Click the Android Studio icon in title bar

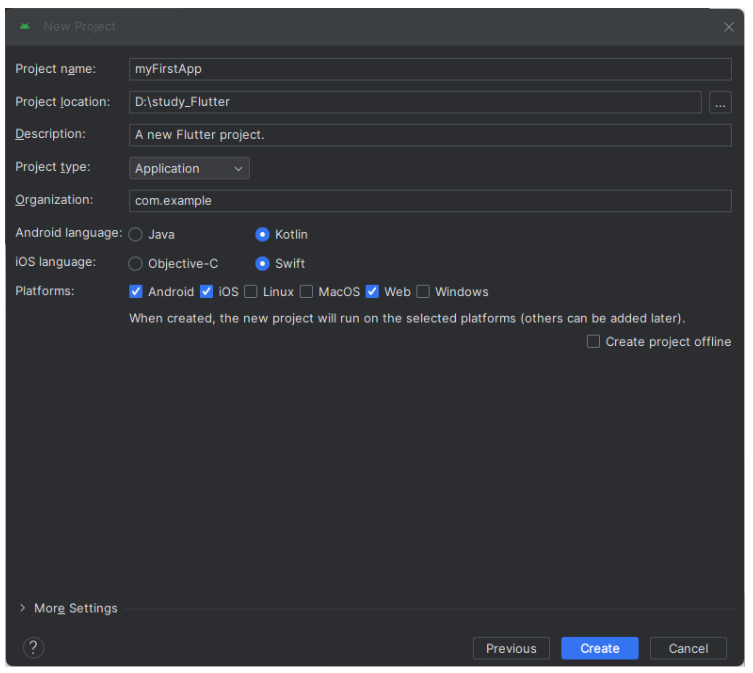(x=25, y=26)
